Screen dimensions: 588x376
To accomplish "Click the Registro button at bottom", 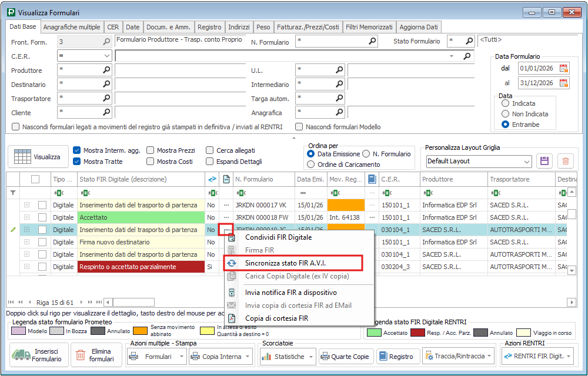I will click(396, 357).
